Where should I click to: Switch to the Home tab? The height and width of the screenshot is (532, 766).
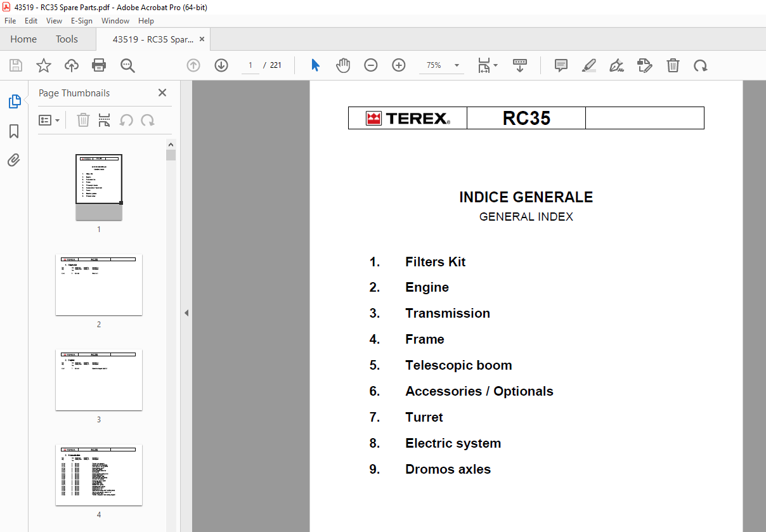[x=23, y=39]
